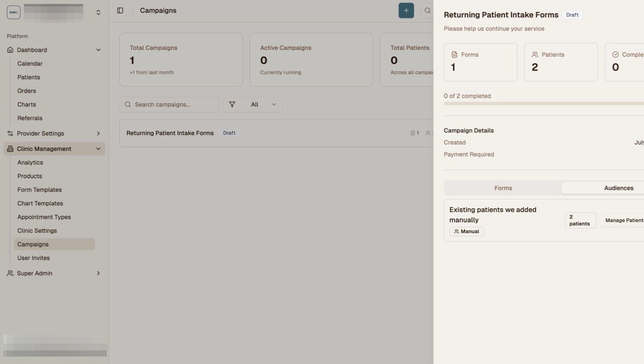The height and width of the screenshot is (364, 644).
Task: Click the filter funnel icon
Action: [232, 104]
